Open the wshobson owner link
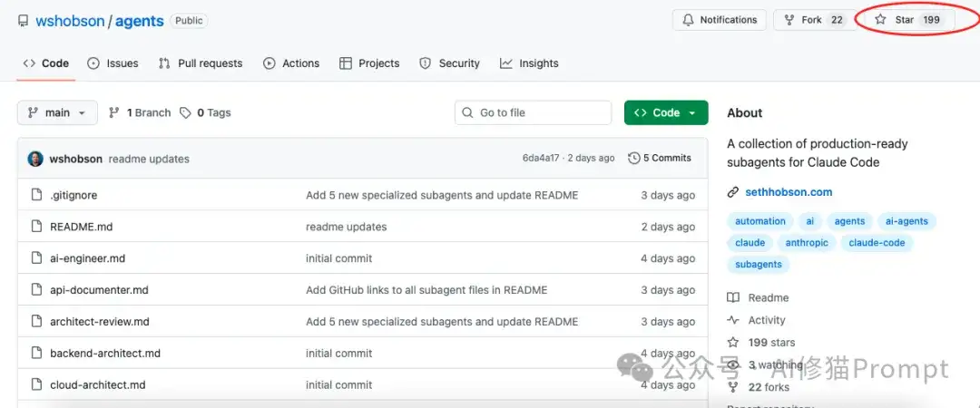 point(70,21)
